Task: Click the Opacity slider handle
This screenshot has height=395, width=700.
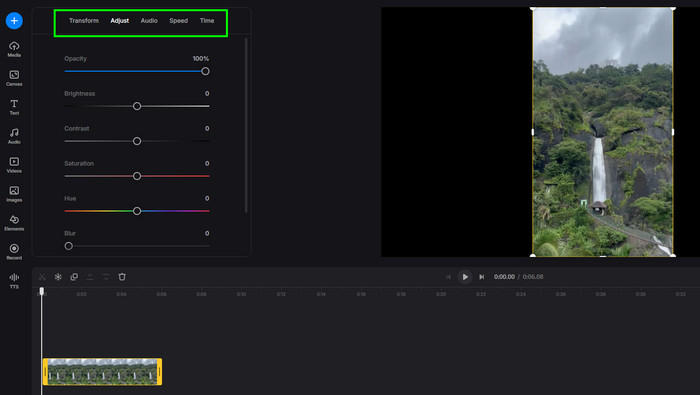Action: click(205, 71)
